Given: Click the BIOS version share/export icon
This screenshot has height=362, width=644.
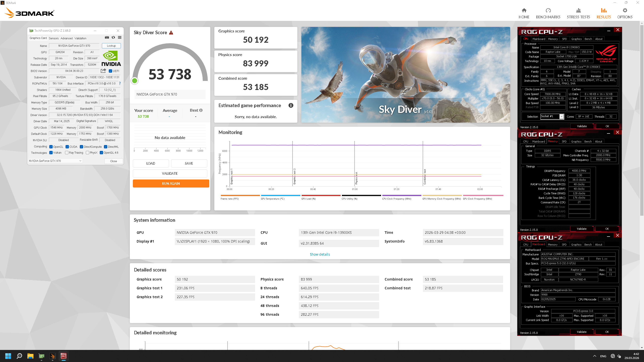Looking at the screenshot, I should [103, 71].
